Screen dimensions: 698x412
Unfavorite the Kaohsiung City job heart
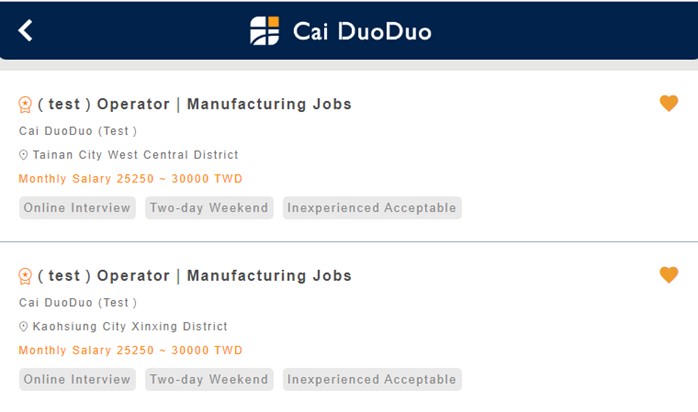pyautogui.click(x=669, y=275)
